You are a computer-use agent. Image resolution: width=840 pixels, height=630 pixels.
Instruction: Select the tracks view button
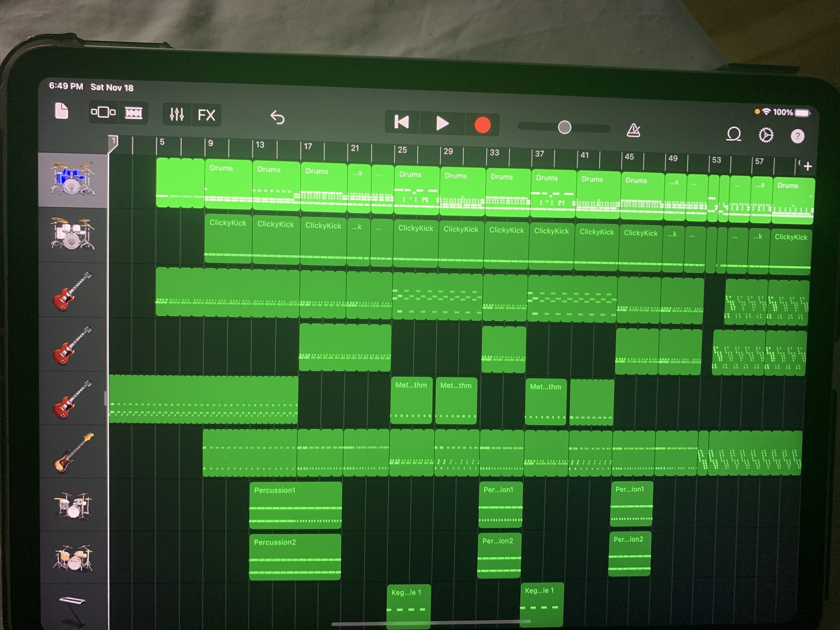(133, 113)
